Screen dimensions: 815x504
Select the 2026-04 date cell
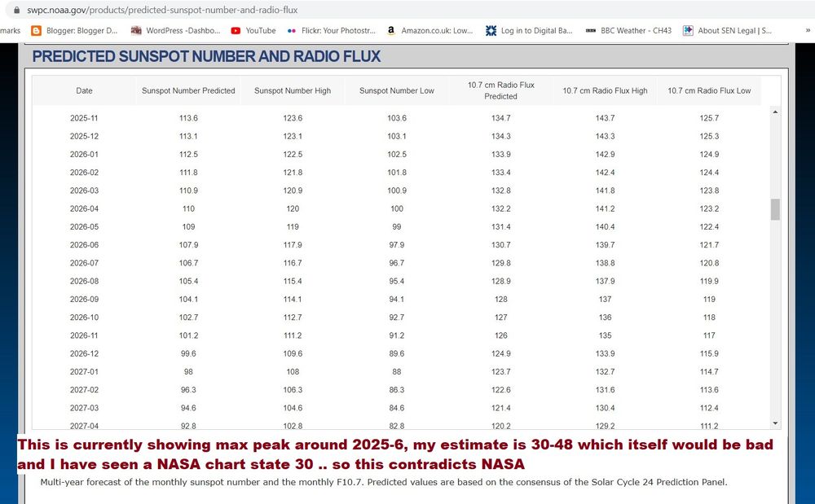pyautogui.click(x=84, y=208)
